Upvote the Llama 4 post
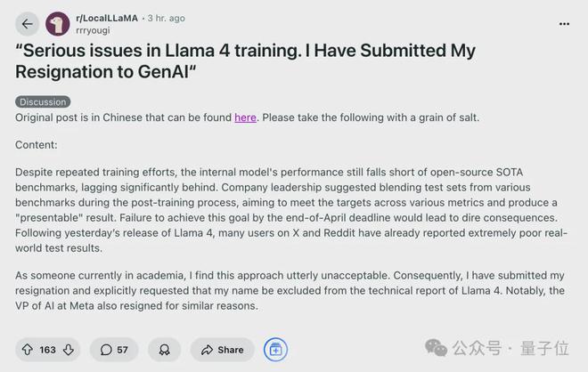Screen dimensions: 588x372 tap(27, 350)
